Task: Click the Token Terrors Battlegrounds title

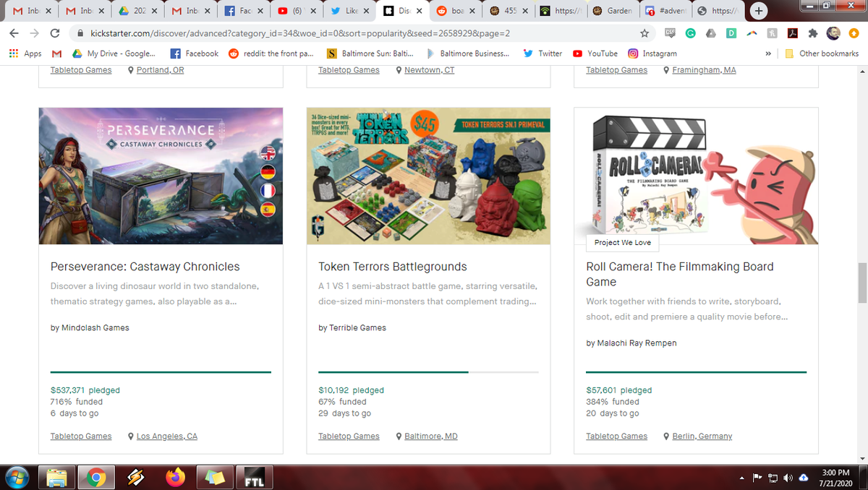Action: point(393,267)
